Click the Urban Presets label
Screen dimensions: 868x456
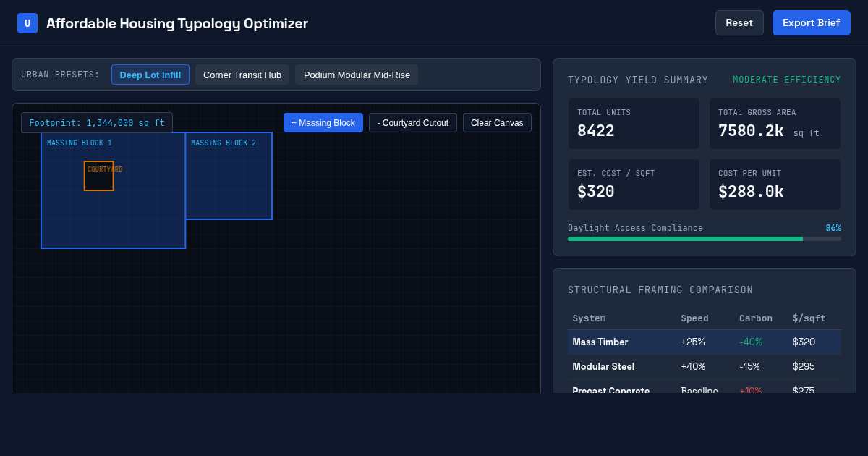tap(61, 75)
